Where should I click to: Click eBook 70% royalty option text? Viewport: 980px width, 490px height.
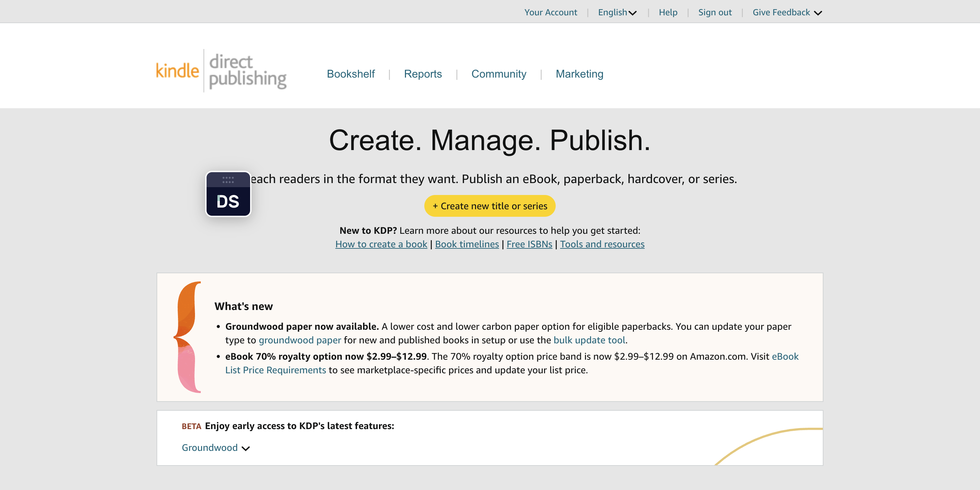click(326, 357)
